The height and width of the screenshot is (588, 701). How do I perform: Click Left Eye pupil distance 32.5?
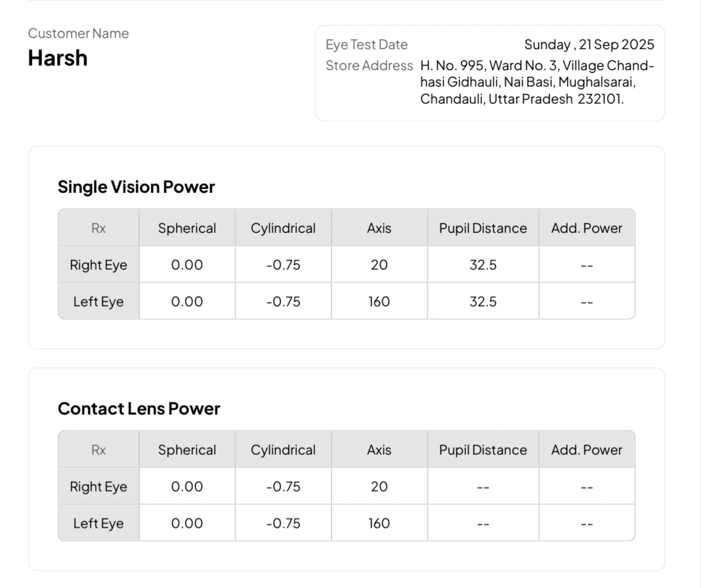483,302
